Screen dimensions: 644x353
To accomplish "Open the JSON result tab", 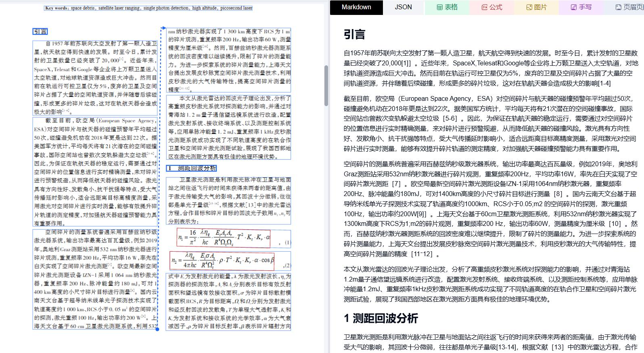I will click(403, 7).
